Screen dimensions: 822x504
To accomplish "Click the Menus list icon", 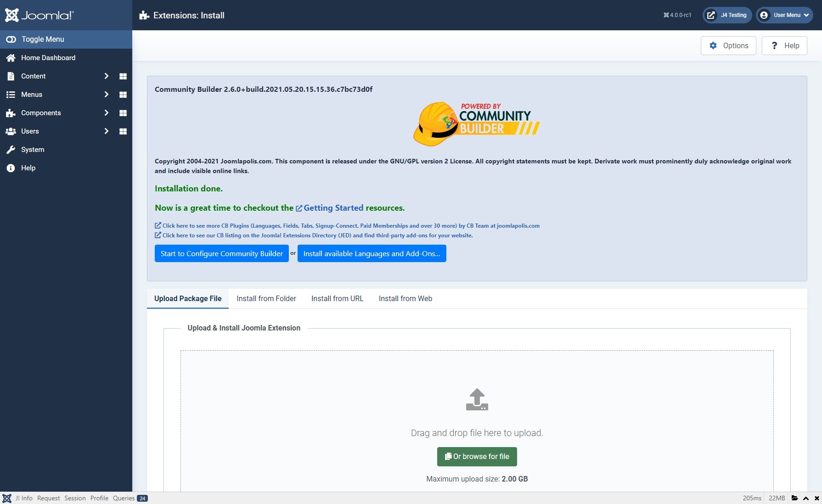I will click(x=11, y=95).
